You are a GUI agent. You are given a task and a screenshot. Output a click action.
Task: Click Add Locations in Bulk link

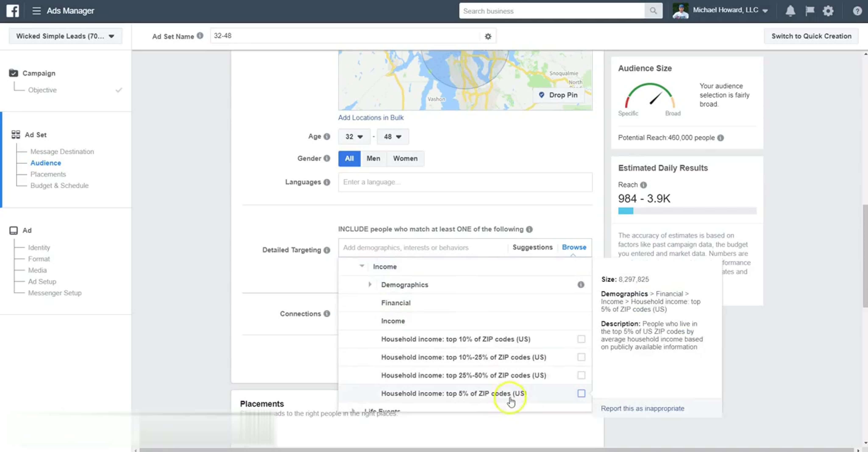coord(371,117)
